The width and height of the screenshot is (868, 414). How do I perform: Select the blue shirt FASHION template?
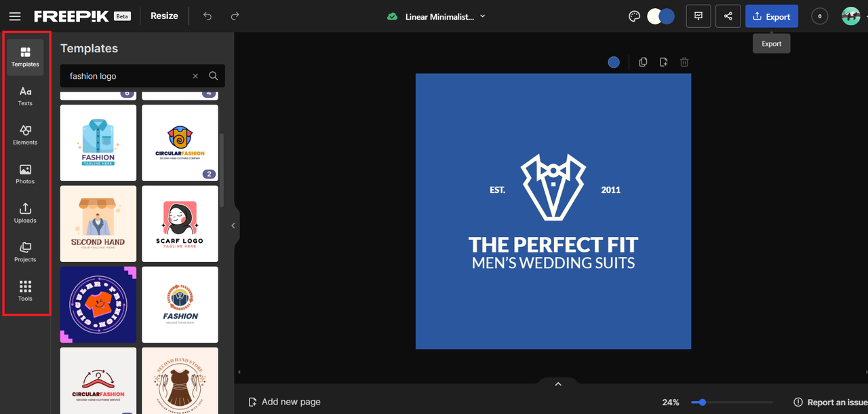tap(98, 143)
